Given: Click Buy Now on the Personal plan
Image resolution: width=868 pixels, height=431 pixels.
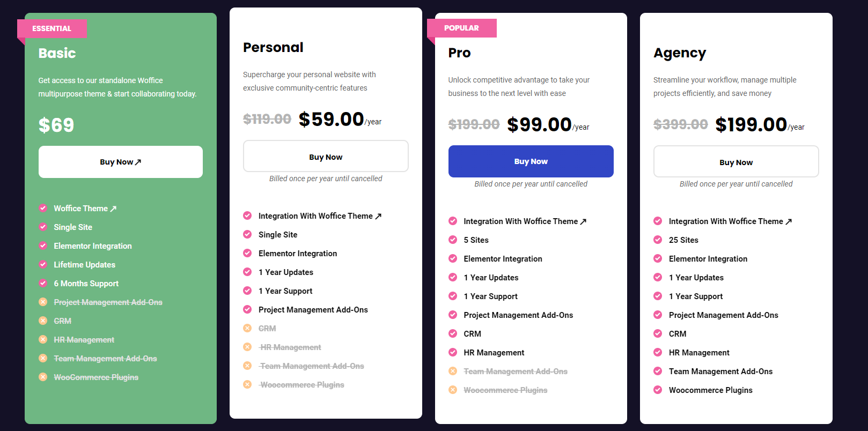Looking at the screenshot, I should pyautogui.click(x=326, y=157).
